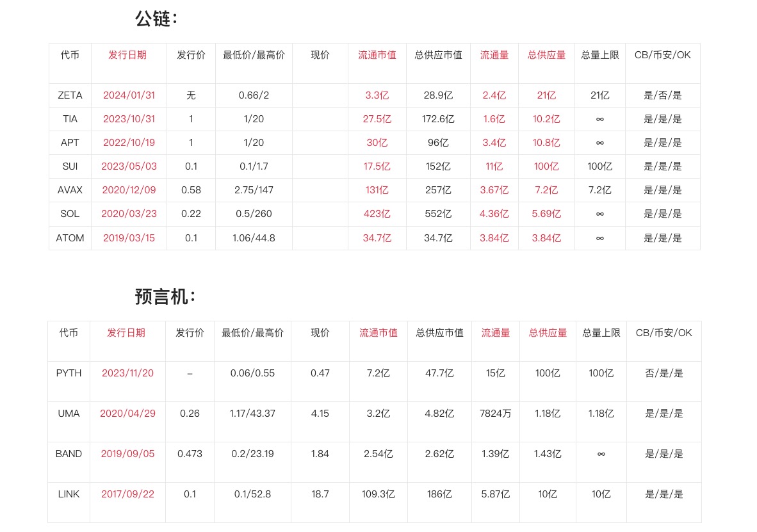Click the 109.3亿 market cap value
The width and height of the screenshot is (757, 532).
coord(378,494)
